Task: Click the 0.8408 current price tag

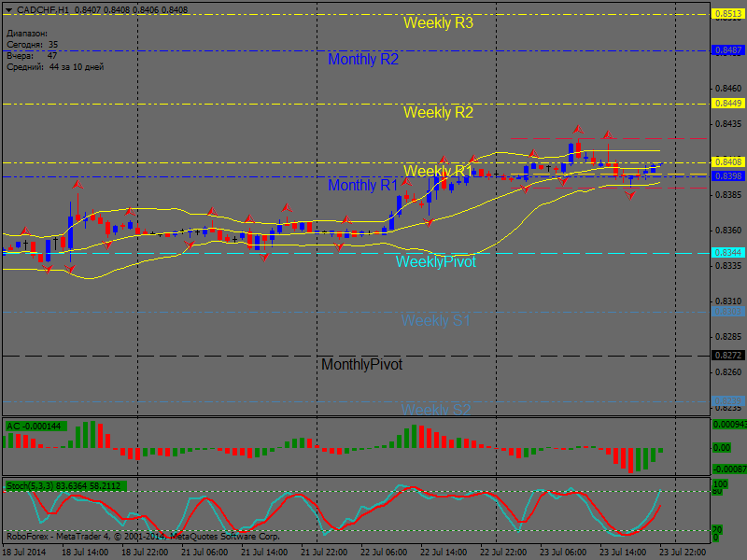Action: click(728, 162)
